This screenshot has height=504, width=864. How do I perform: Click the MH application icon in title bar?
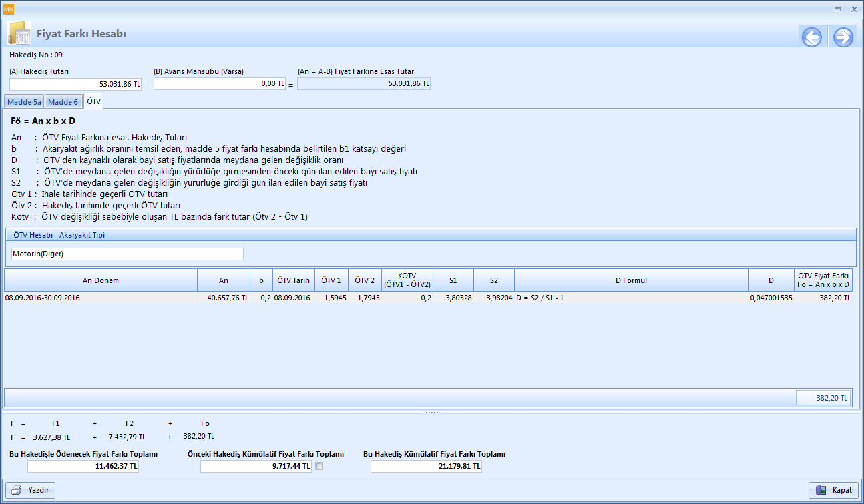click(x=9, y=9)
